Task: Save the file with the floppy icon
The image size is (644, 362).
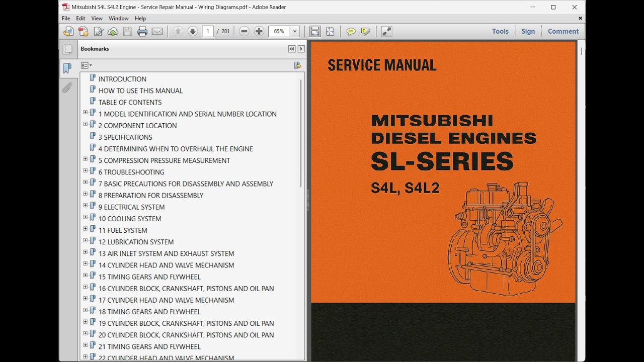Action: [x=128, y=31]
